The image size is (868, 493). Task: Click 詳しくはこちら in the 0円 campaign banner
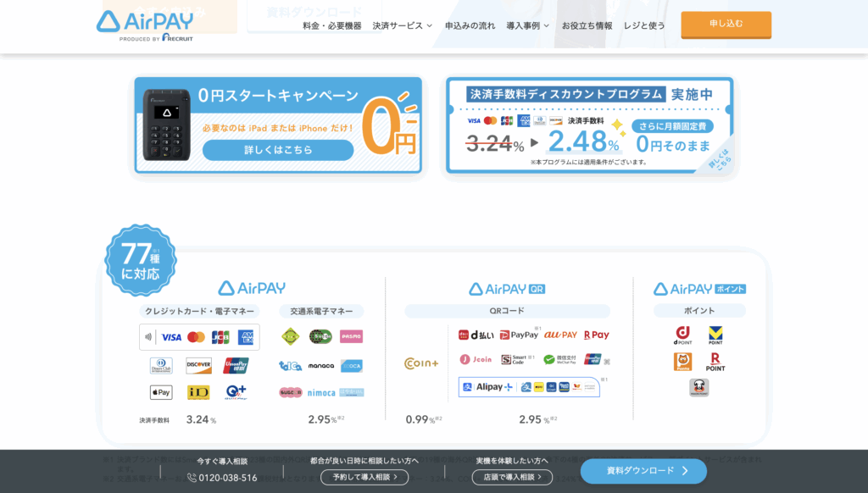[x=277, y=150]
